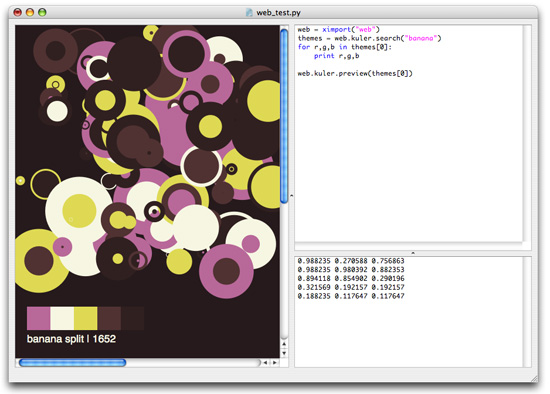Minimize the window using the yellow button
Image resolution: width=550 pixels, height=394 pixels.
click(30, 13)
